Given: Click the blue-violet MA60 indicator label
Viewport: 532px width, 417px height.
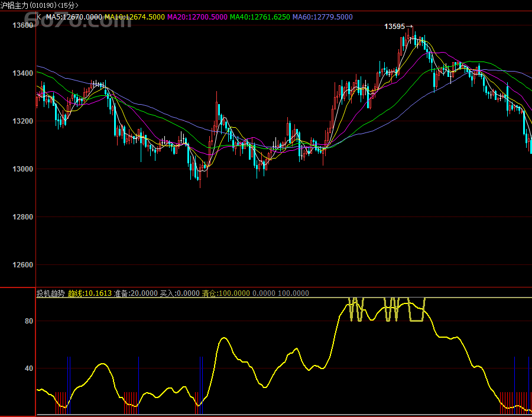Looking at the screenshot, I should [x=322, y=17].
